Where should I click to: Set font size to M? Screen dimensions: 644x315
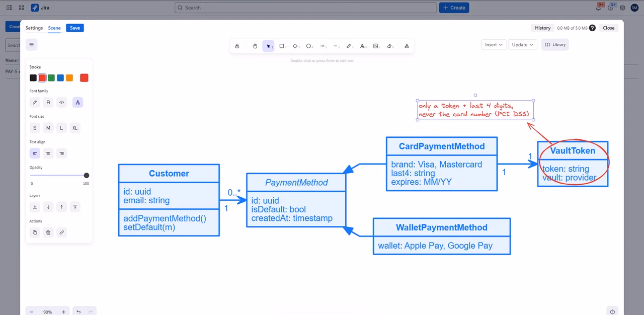tap(48, 128)
